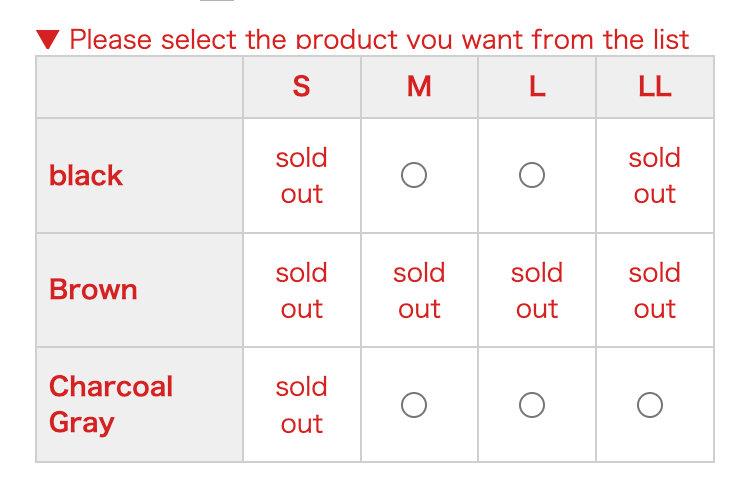Click the Brown color row label
Screen dimensions: 754x482
pyautogui.click(x=93, y=290)
